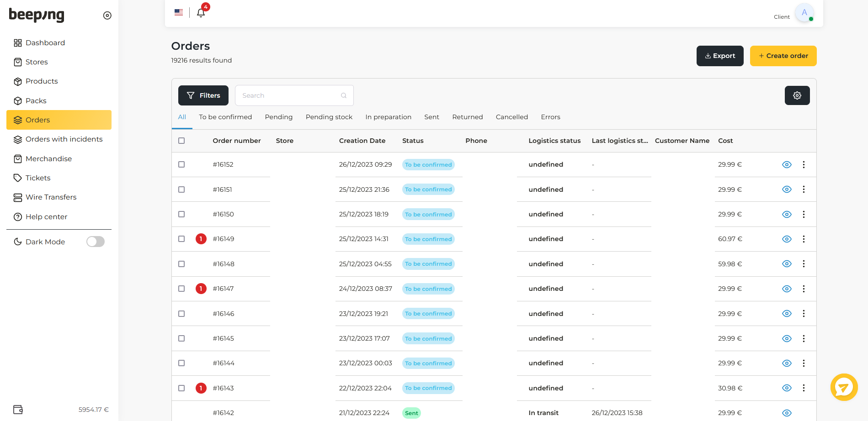This screenshot has width=868, height=421.
Task: Select checkbox for order #16150
Action: coord(181,214)
